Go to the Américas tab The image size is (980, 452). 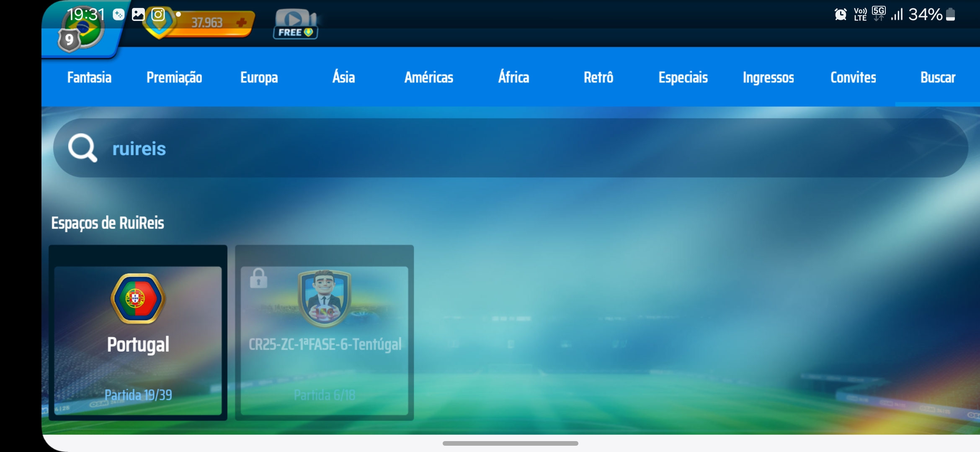[x=428, y=77]
